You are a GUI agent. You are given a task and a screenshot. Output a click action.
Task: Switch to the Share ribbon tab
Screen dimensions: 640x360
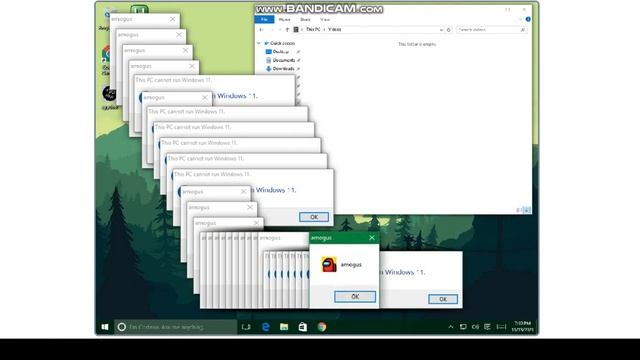click(x=305, y=20)
